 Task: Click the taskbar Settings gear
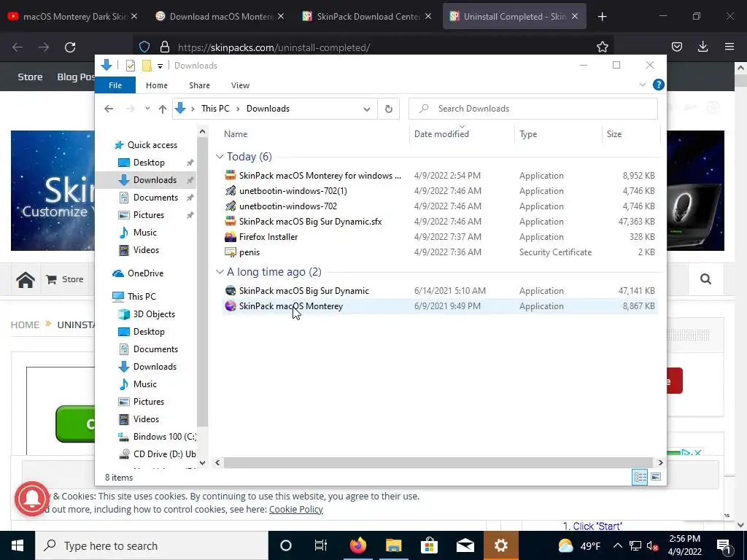coord(500,545)
